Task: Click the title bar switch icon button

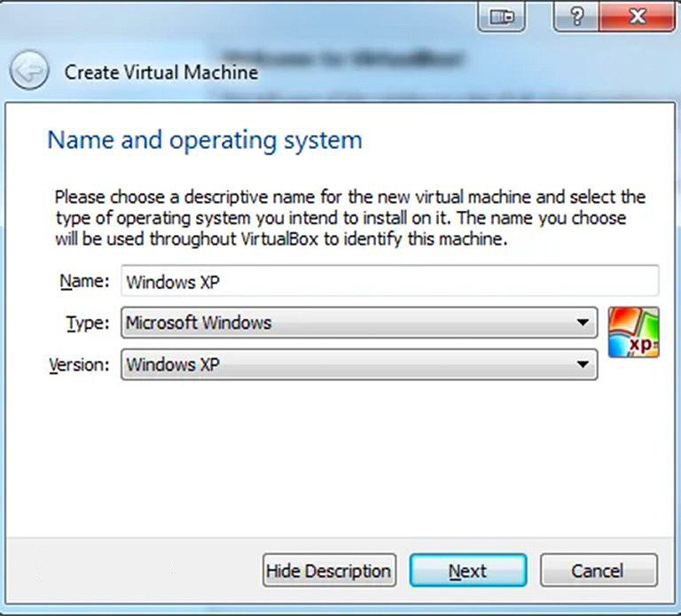Action: 502,17
